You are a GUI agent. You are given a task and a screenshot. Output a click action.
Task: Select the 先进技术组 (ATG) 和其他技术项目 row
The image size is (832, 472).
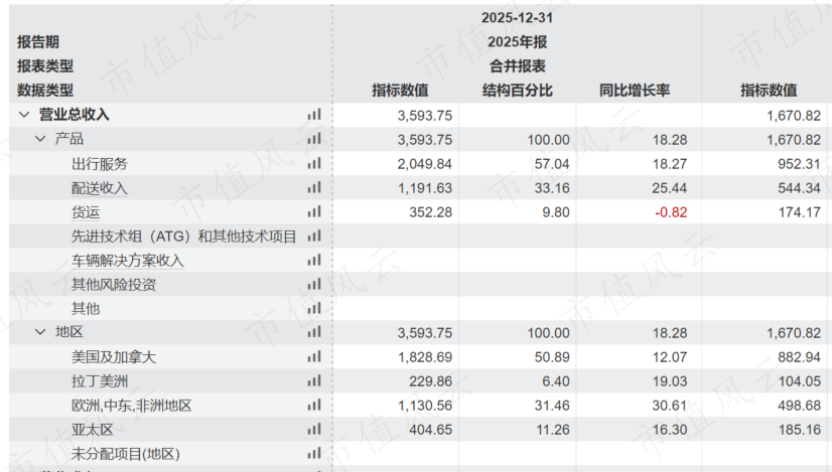coord(184,236)
